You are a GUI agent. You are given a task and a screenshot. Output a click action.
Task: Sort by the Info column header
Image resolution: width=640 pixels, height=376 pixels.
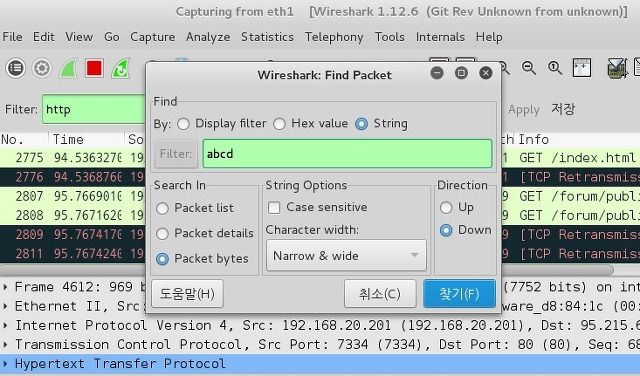[578, 139]
